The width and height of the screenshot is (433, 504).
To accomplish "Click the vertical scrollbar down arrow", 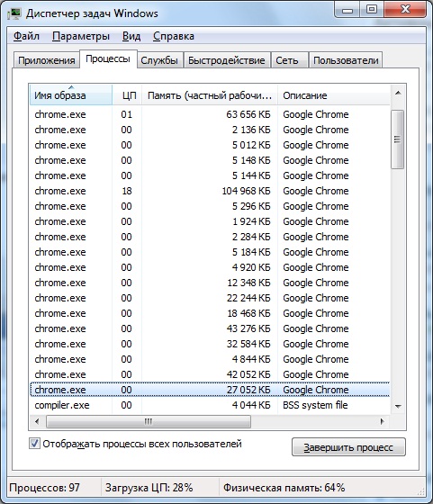I will [398, 406].
